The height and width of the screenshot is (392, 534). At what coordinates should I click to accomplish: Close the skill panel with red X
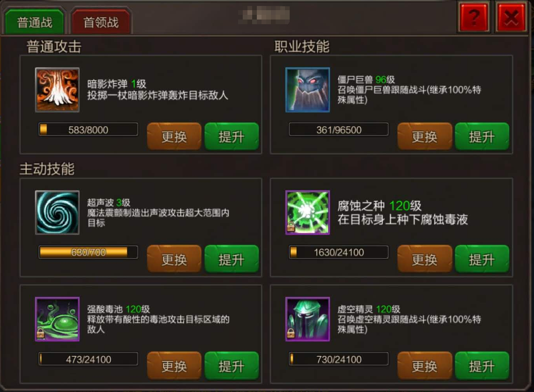point(511,17)
